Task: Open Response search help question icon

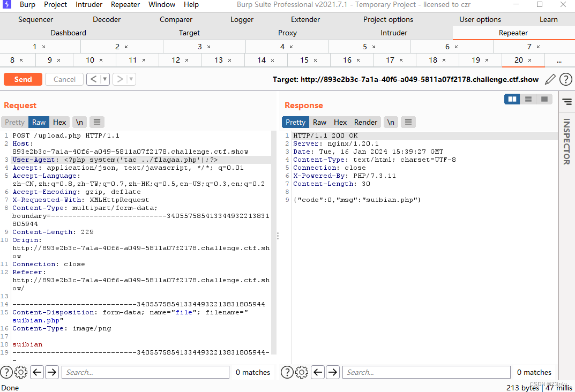Action: 287,372
